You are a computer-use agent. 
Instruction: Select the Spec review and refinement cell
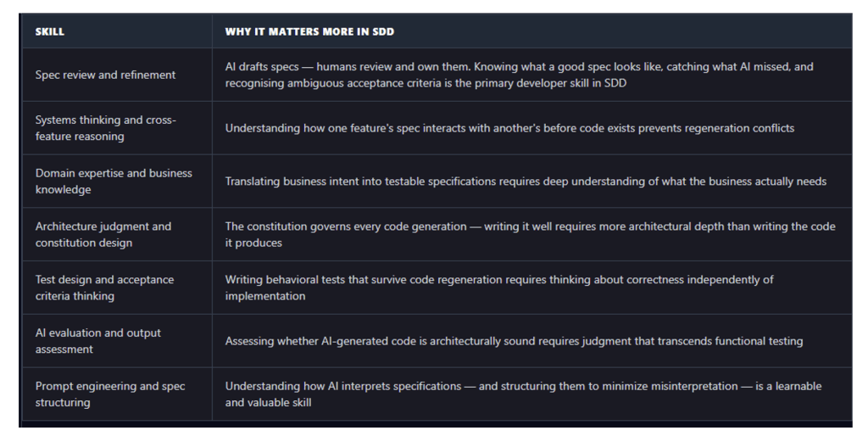pyautogui.click(x=105, y=75)
